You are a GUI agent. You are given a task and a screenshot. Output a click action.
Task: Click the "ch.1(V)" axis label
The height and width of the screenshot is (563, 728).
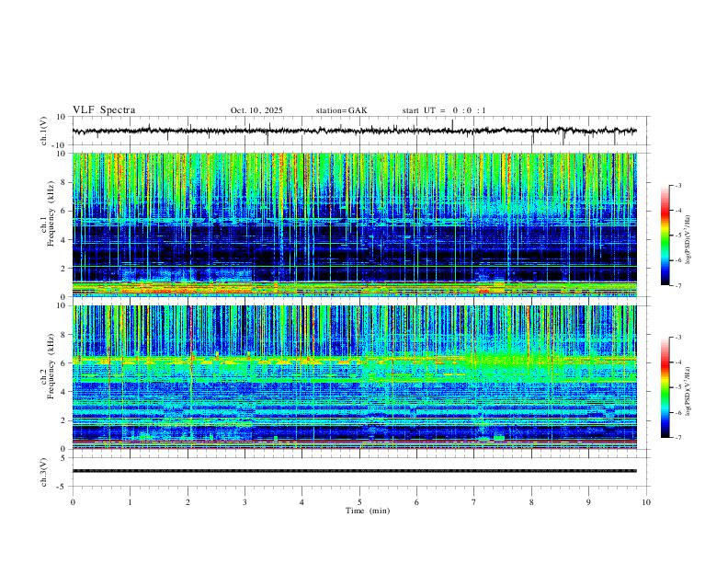pyautogui.click(x=44, y=131)
